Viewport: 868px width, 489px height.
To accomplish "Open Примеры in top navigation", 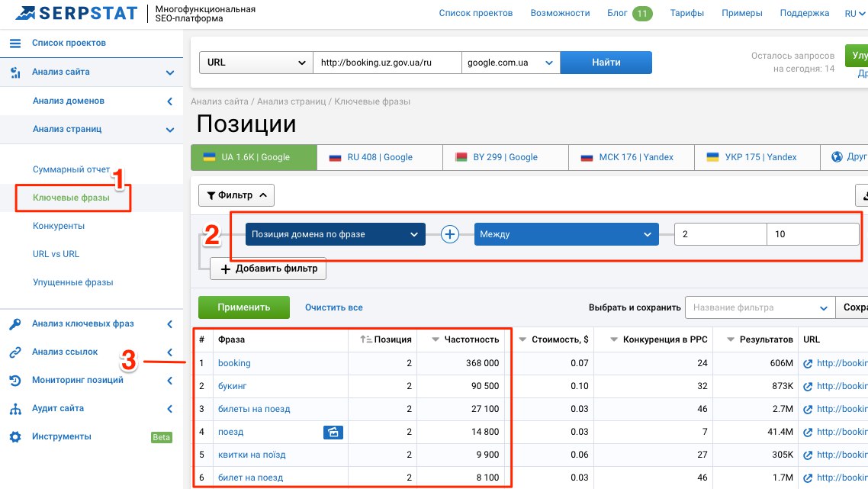I will click(742, 13).
